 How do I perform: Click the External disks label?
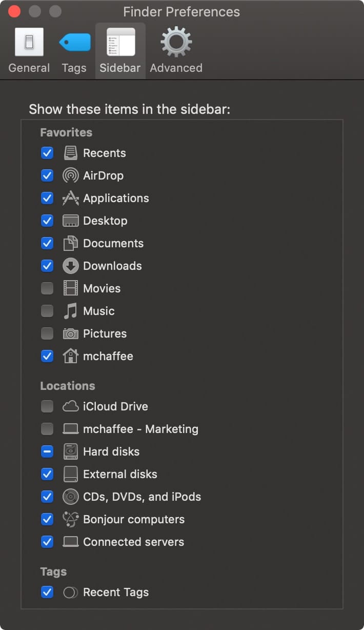click(x=120, y=474)
